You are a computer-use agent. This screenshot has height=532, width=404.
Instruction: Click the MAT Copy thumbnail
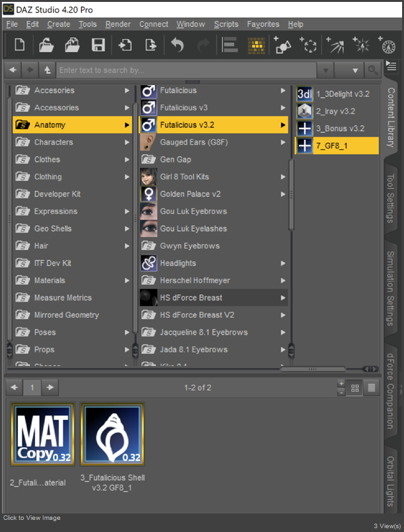pyautogui.click(x=43, y=434)
